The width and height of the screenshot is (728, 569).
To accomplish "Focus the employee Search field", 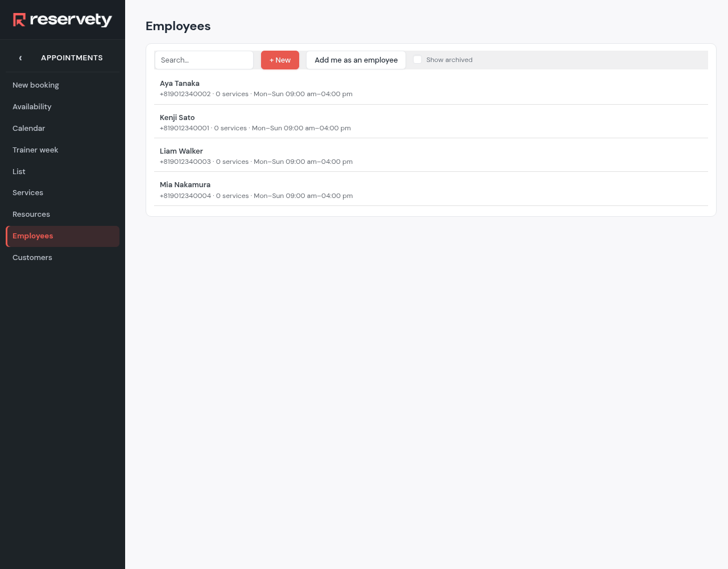I will tap(204, 60).
